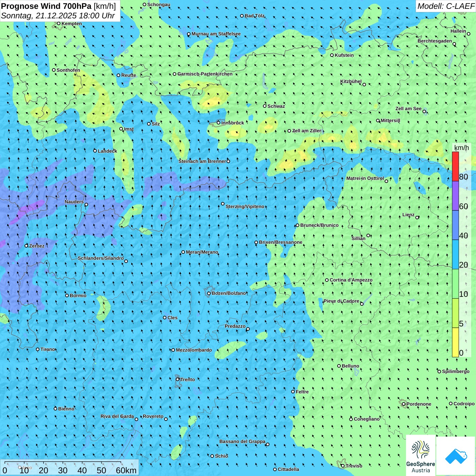
Task: Click the Tirano label
Action: 48,349
